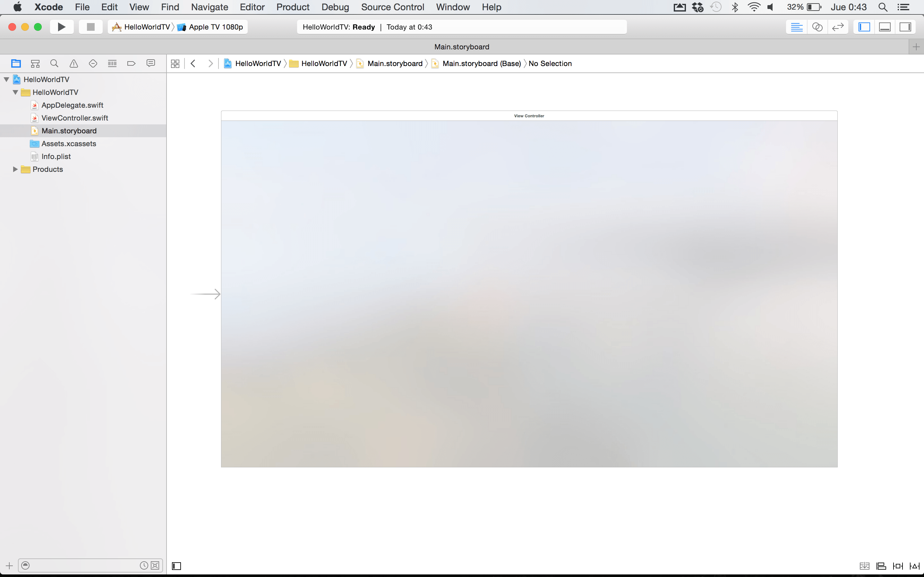Open the Editor menu
Image resolution: width=924 pixels, height=577 pixels.
(x=252, y=7)
